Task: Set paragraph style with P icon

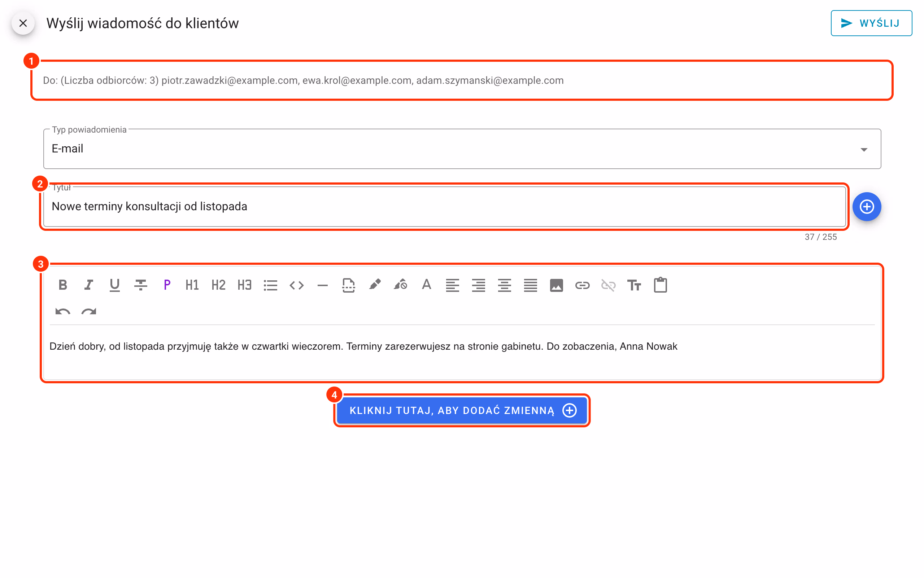Action: click(x=167, y=285)
